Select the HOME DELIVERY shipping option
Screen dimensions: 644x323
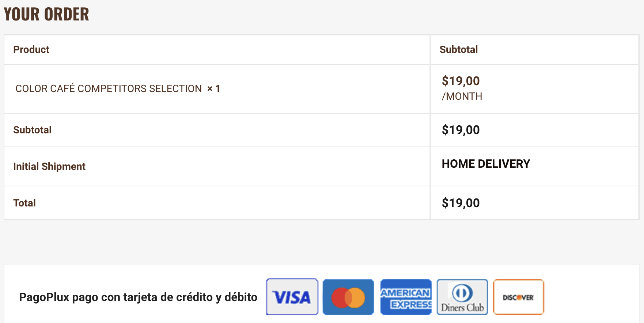pyautogui.click(x=486, y=164)
